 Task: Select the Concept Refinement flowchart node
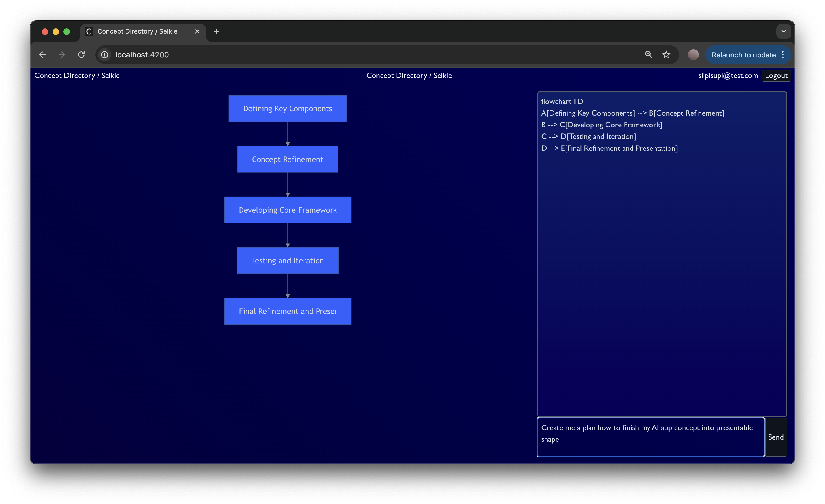tap(288, 159)
